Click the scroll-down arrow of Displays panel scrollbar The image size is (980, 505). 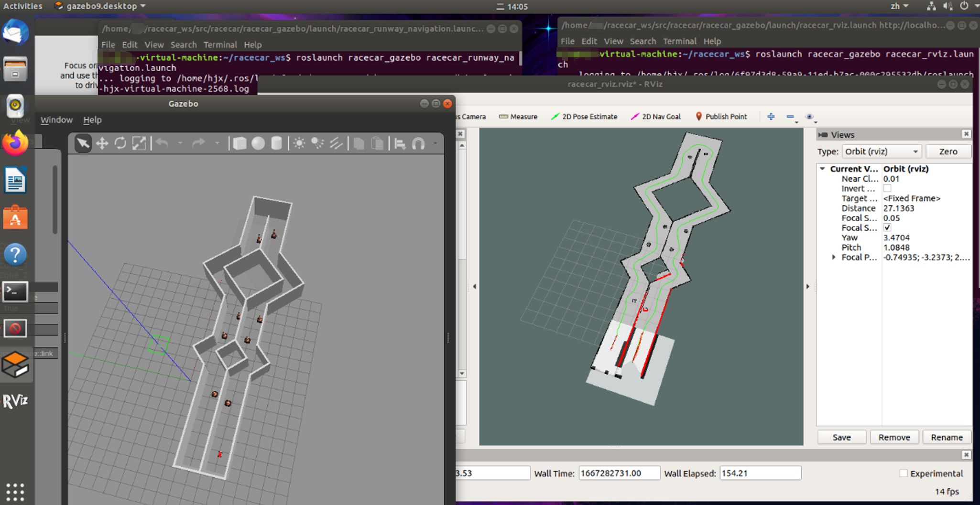462,373
